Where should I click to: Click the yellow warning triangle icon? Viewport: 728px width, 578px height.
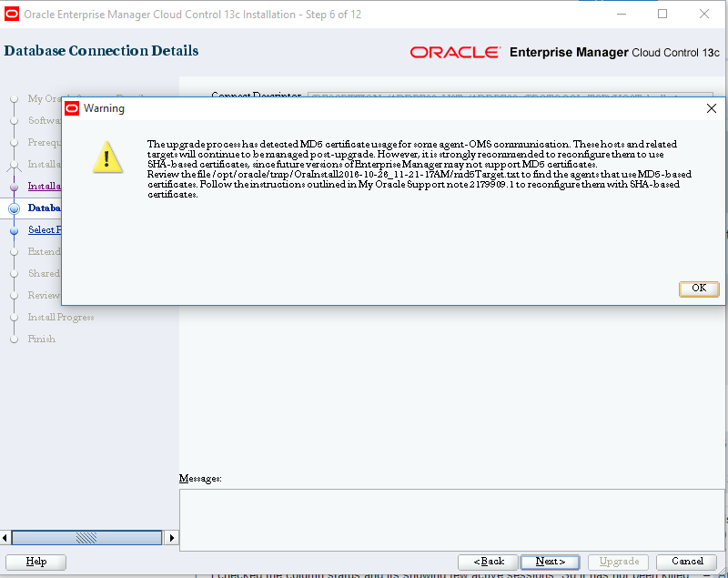pos(107,157)
